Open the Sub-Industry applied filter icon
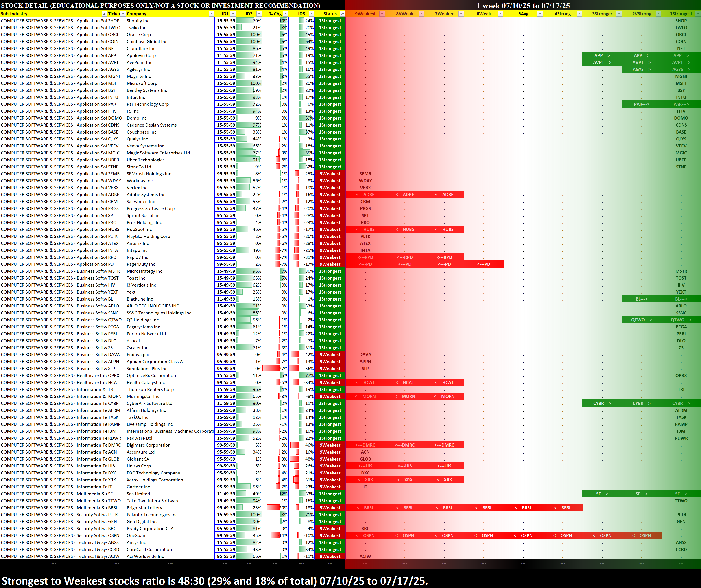Screen dimensions: 701x588 104,14
